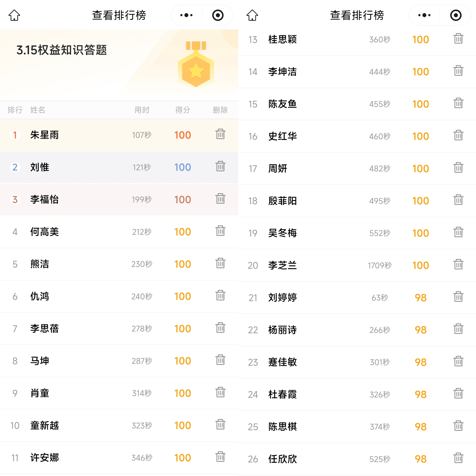Viewport: 476px width, 476px height.
Task: Tap the circular close target in left header
Action: coord(218,15)
